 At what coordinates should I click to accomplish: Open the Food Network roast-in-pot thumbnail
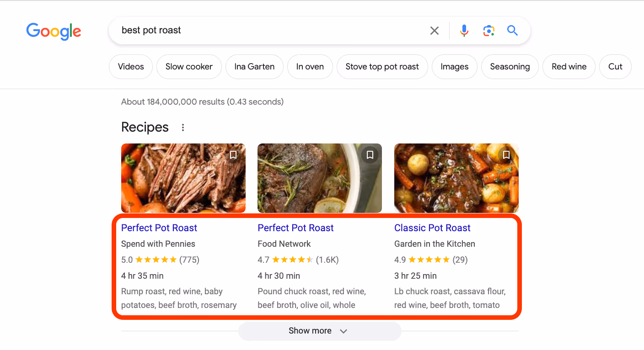coord(320,178)
